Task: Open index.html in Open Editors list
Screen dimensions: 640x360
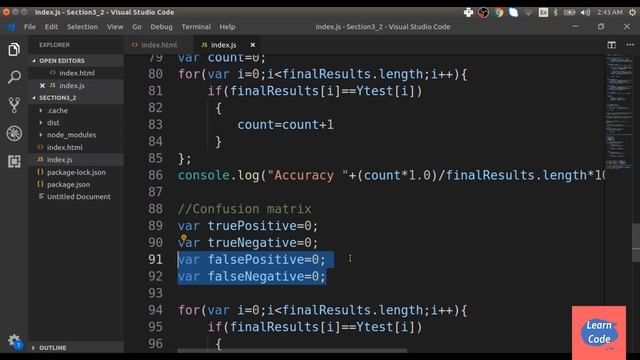Action: 77,73
